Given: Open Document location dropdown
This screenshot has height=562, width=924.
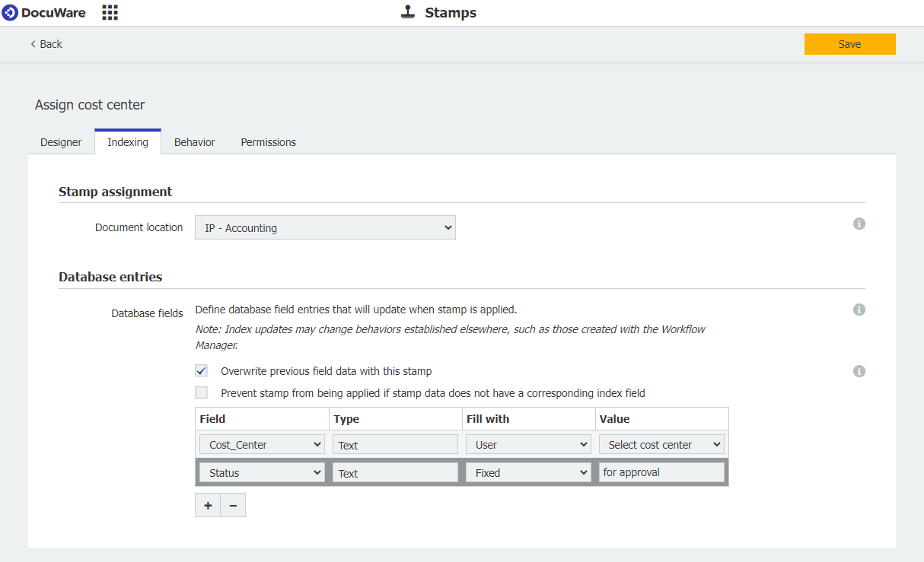Looking at the screenshot, I should click(x=325, y=228).
